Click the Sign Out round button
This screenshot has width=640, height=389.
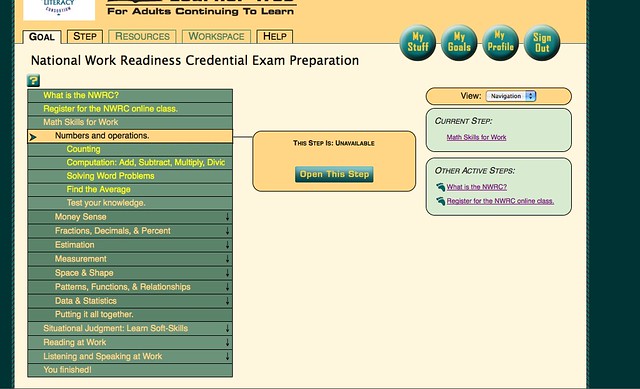click(542, 42)
